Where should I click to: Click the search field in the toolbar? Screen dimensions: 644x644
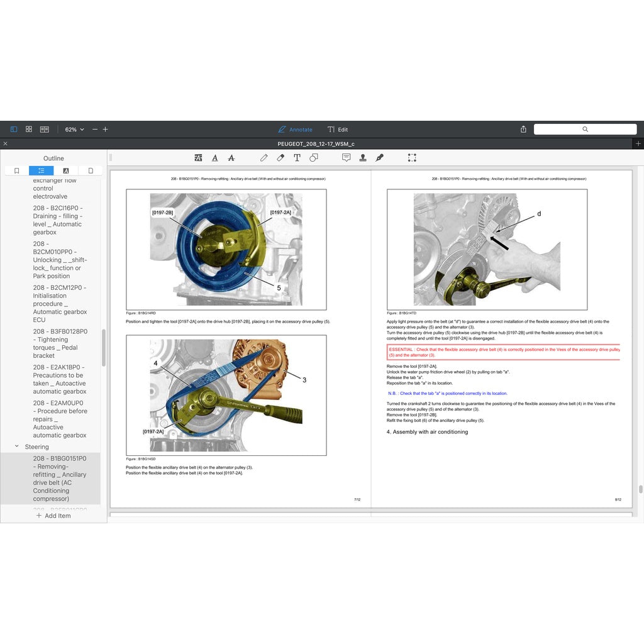coord(585,129)
